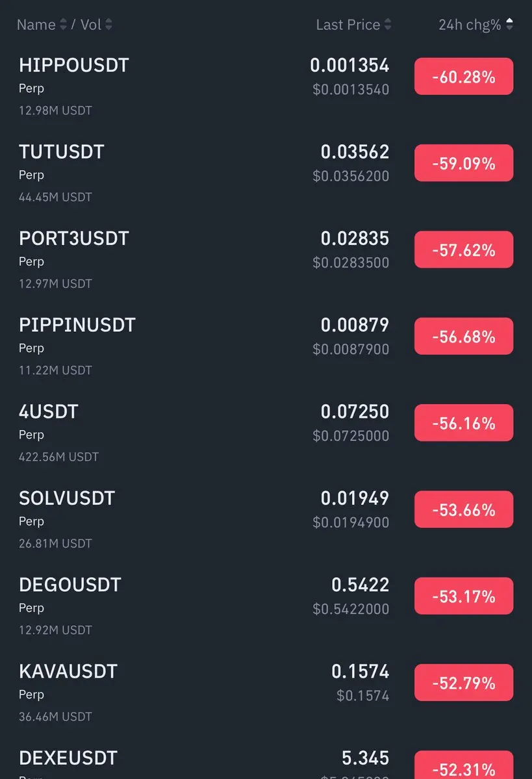Tap the -60.28% change badge
Screen dimensions: 532x779
[464, 77]
